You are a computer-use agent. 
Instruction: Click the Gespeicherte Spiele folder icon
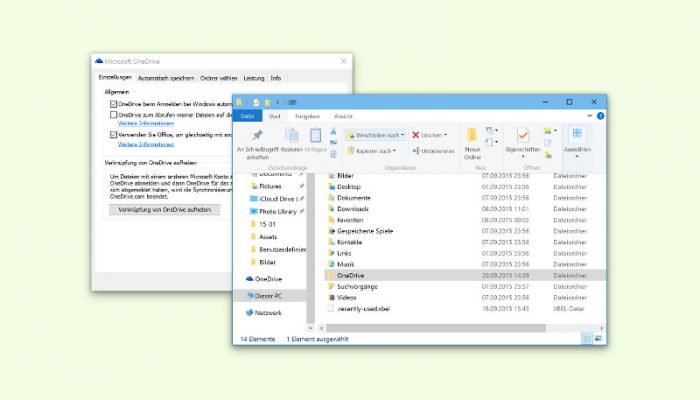click(x=331, y=231)
